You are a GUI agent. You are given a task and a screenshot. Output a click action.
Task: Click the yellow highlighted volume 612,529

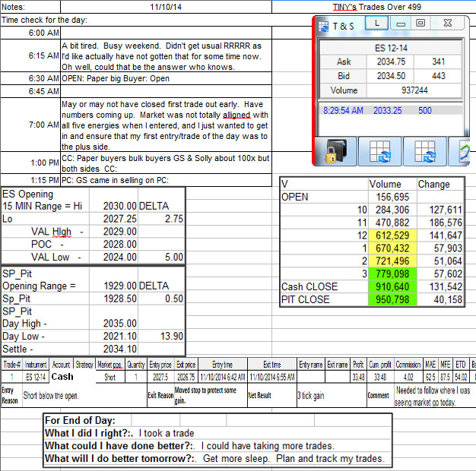coord(392,235)
